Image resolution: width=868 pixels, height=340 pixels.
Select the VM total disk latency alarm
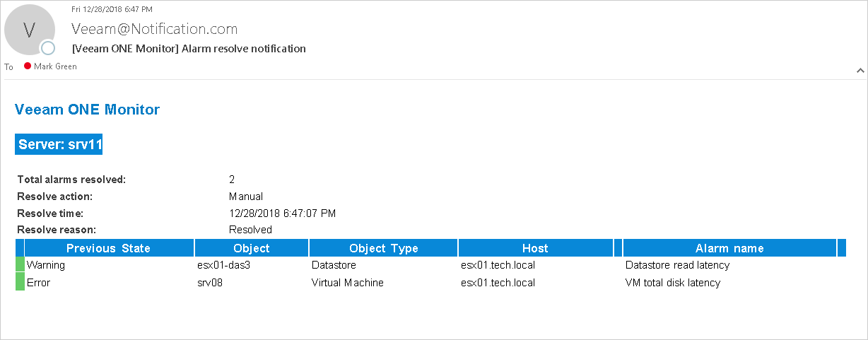click(673, 282)
